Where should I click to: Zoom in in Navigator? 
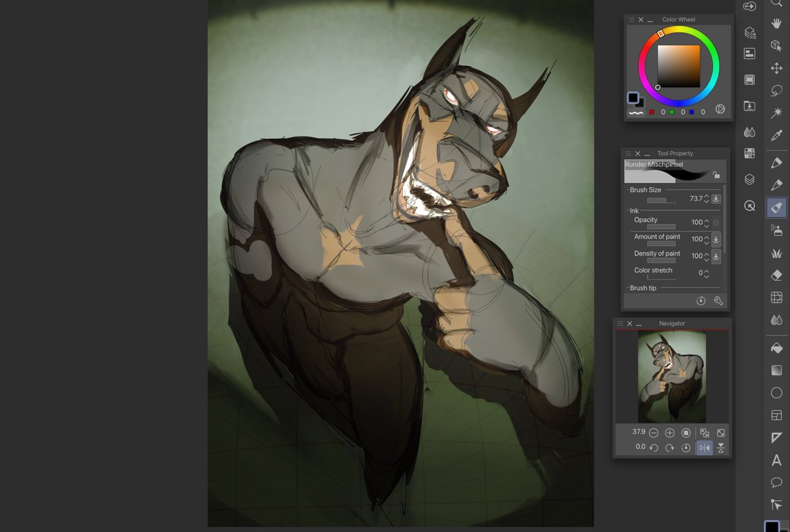coord(670,433)
